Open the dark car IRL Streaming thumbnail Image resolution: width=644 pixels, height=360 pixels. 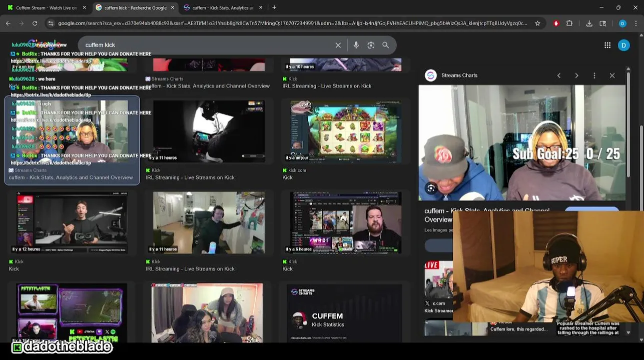(x=209, y=131)
